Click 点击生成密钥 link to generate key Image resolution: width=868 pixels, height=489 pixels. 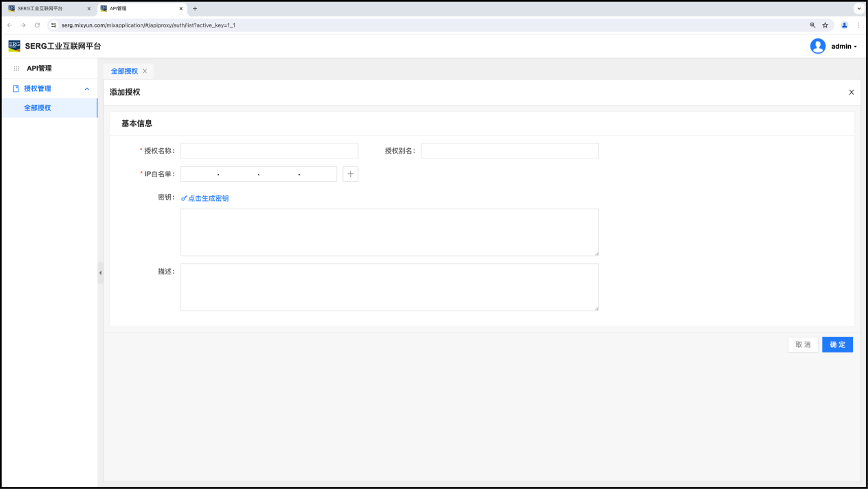(205, 198)
